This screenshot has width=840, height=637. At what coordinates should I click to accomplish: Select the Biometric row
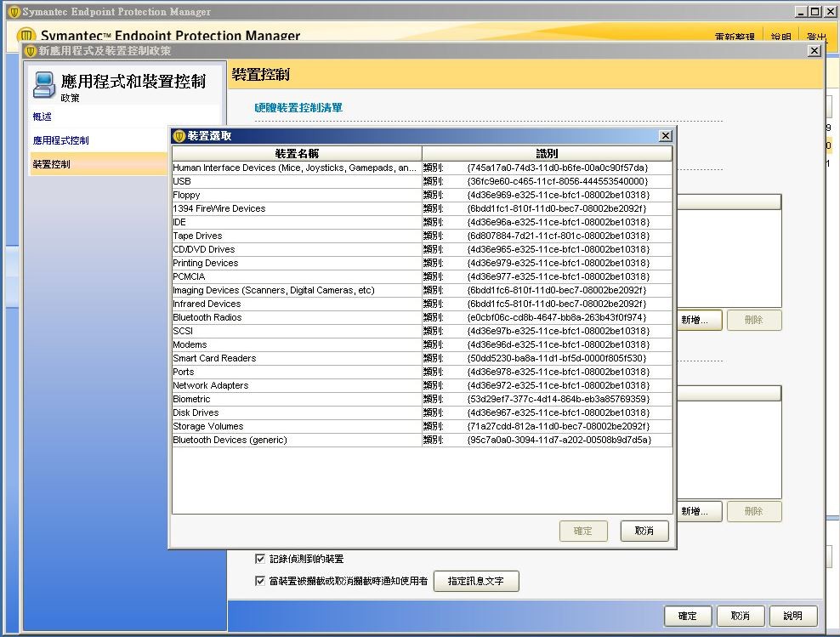coord(423,399)
